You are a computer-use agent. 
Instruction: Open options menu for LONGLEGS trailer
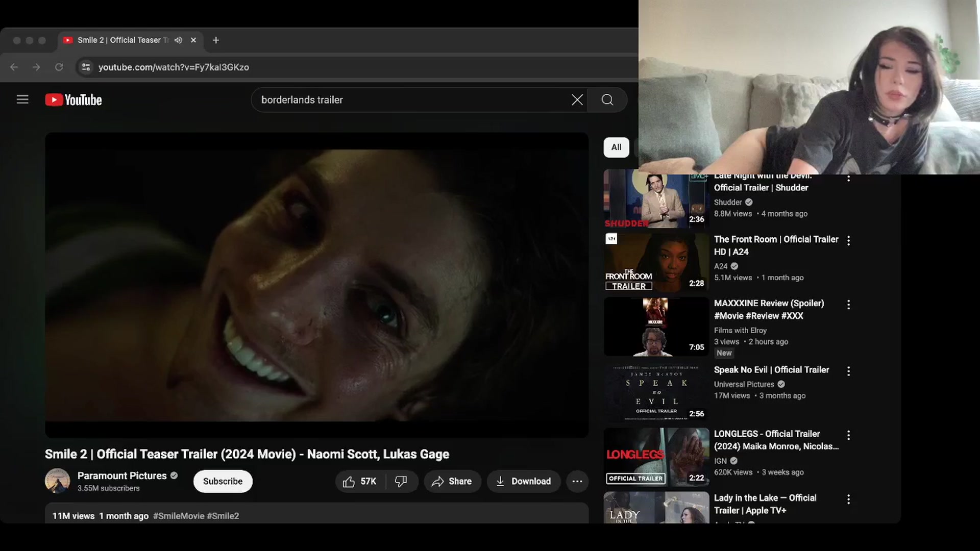(848, 435)
